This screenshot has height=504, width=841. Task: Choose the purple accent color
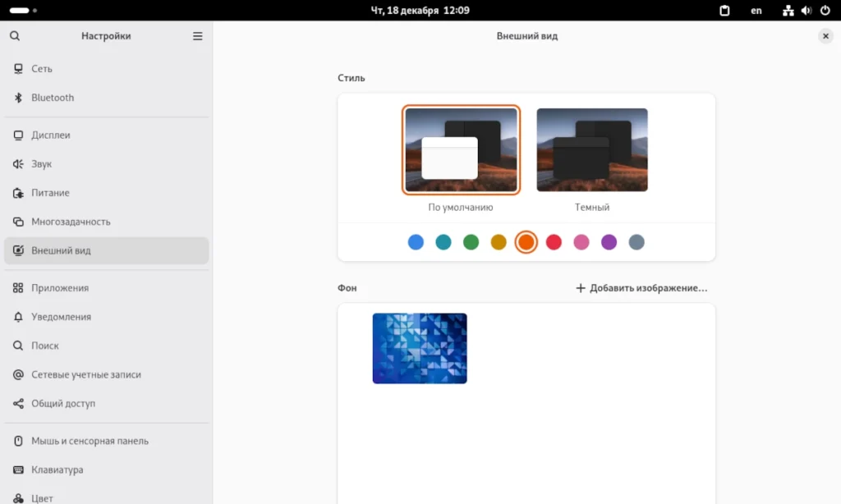click(x=609, y=242)
